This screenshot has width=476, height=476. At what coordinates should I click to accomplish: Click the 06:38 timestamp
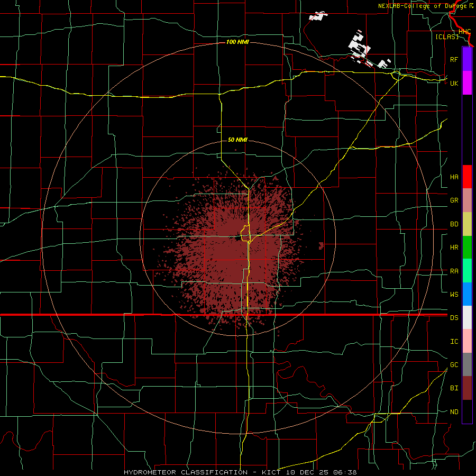(x=345, y=472)
